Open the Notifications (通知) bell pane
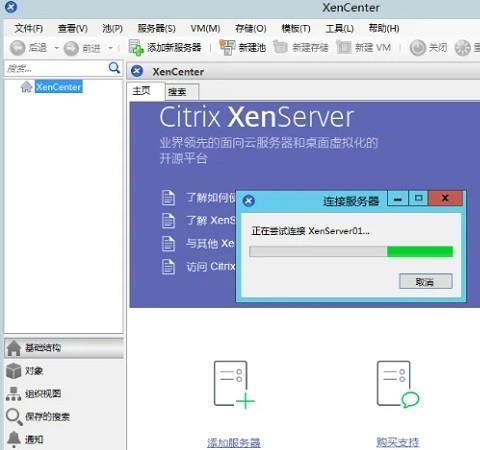 point(64,439)
